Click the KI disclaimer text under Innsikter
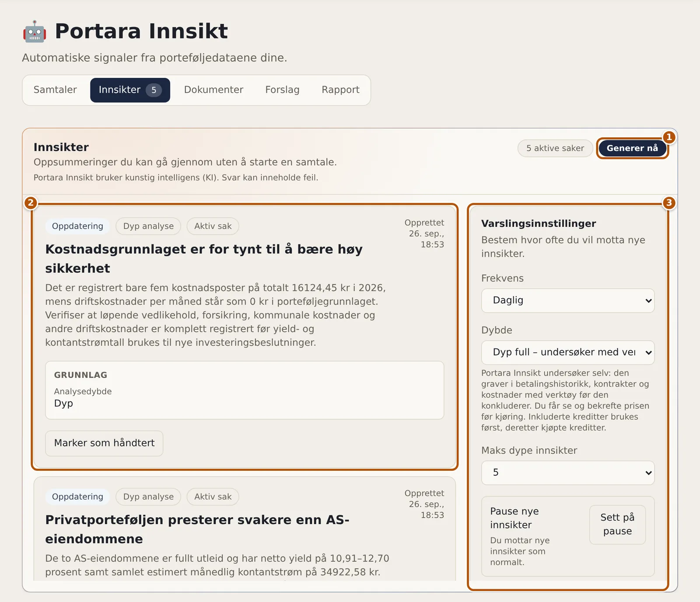The height and width of the screenshot is (602, 700). pos(176,177)
